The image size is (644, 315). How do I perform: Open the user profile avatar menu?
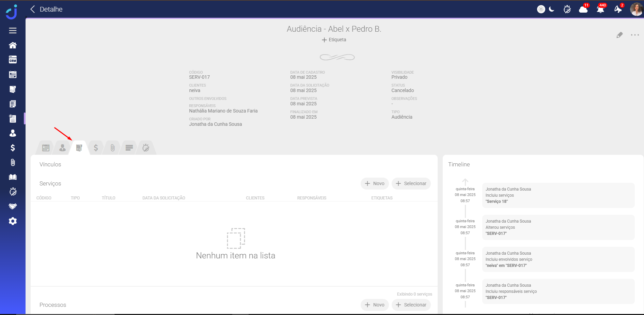coord(636,9)
